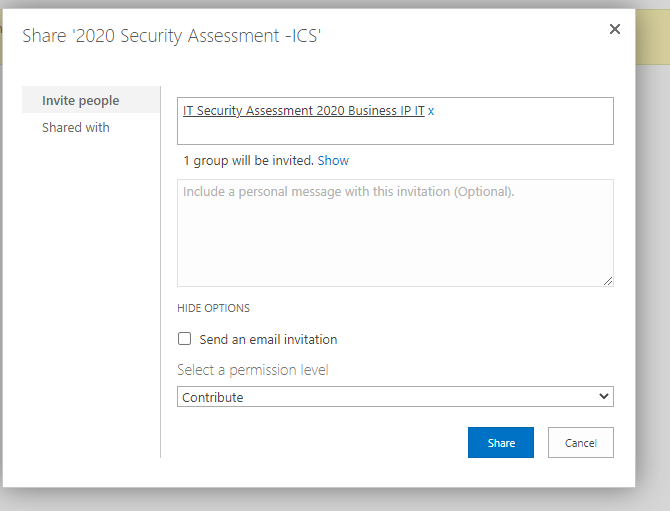Close the Share dialog with the X icon

tap(614, 29)
